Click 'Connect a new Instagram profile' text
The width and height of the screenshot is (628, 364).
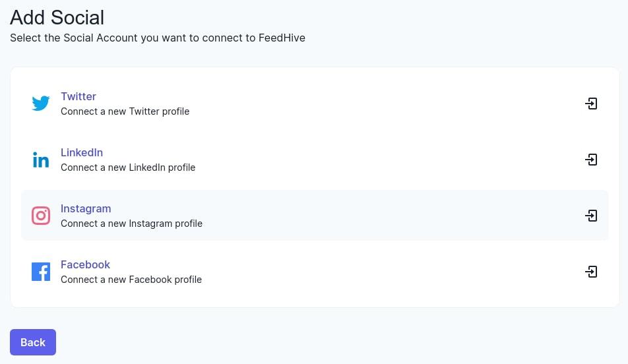[131, 224]
